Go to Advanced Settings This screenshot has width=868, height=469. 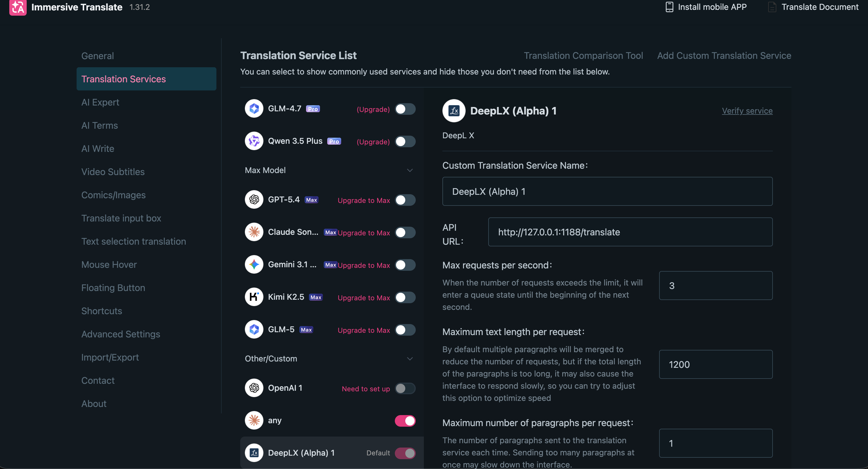point(146,334)
